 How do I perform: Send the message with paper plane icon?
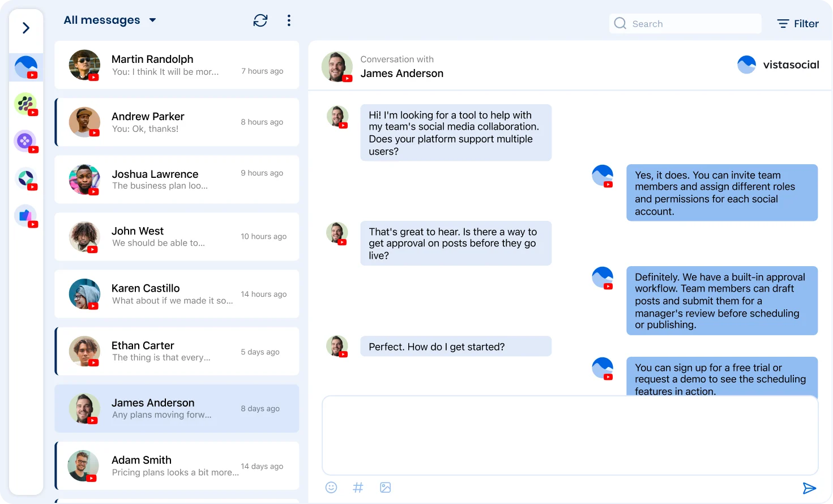pos(809,488)
